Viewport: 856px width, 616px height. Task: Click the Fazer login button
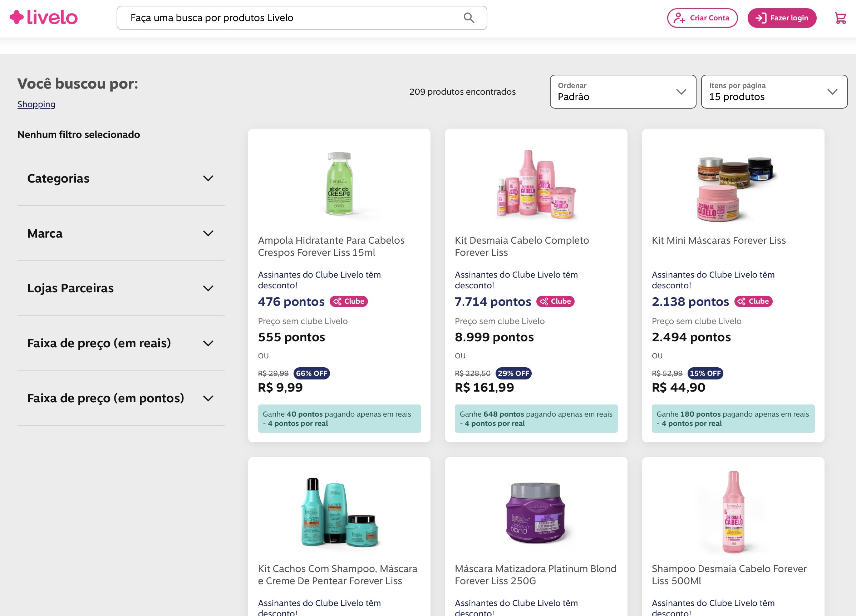click(x=782, y=18)
